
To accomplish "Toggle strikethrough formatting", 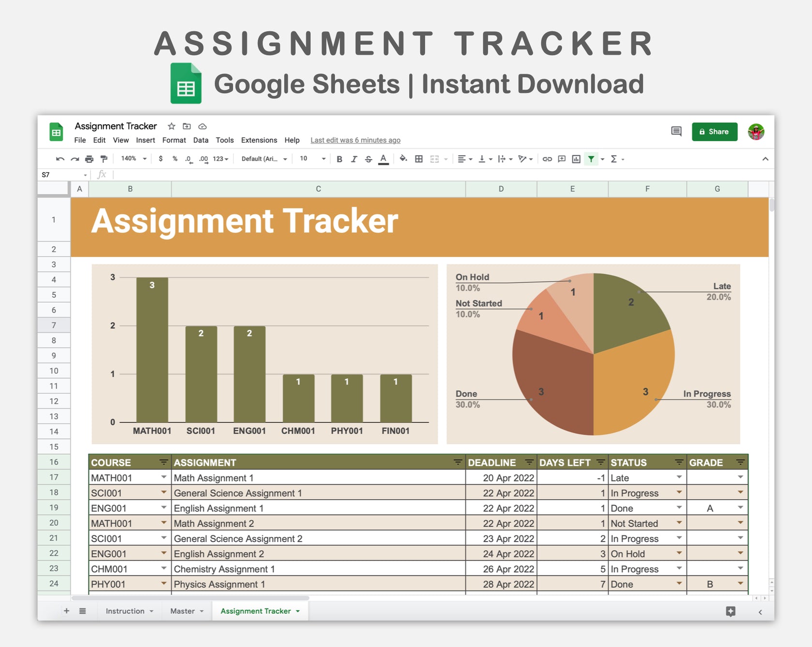I will (x=369, y=158).
